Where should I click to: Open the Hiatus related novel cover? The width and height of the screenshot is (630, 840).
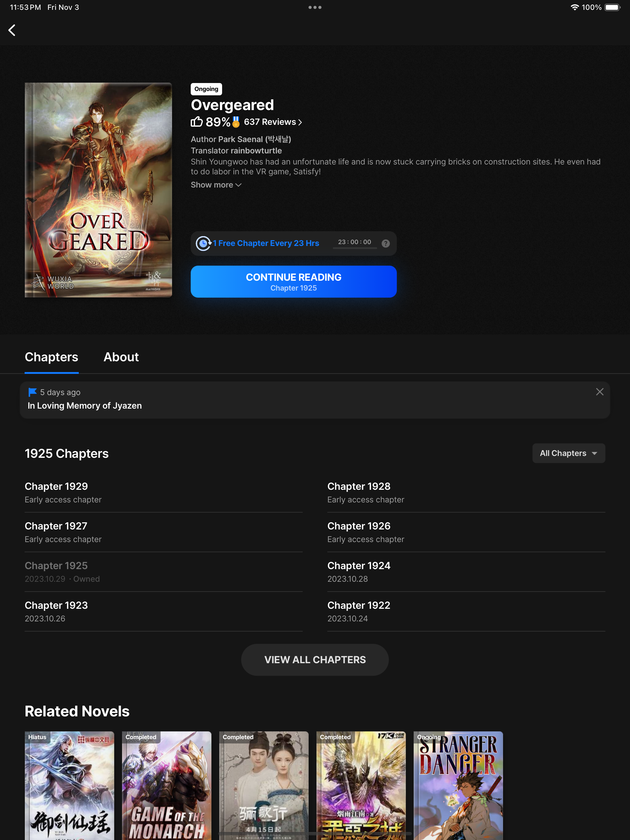(69, 785)
